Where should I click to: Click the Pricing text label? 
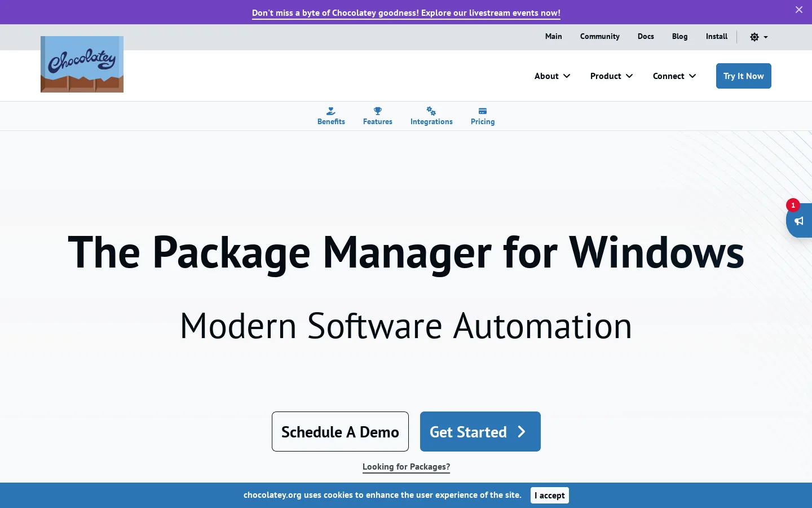point(483,122)
